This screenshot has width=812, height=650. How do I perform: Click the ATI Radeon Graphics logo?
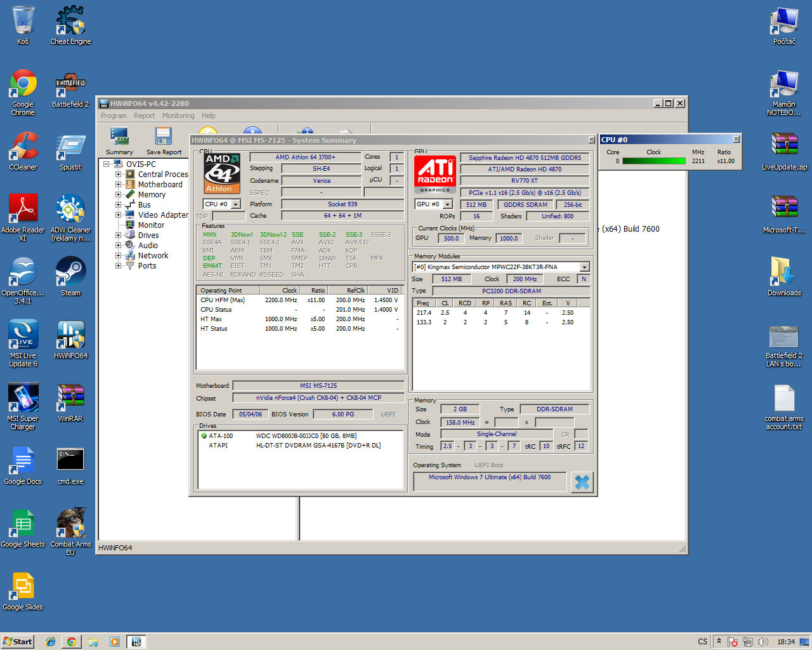(435, 175)
